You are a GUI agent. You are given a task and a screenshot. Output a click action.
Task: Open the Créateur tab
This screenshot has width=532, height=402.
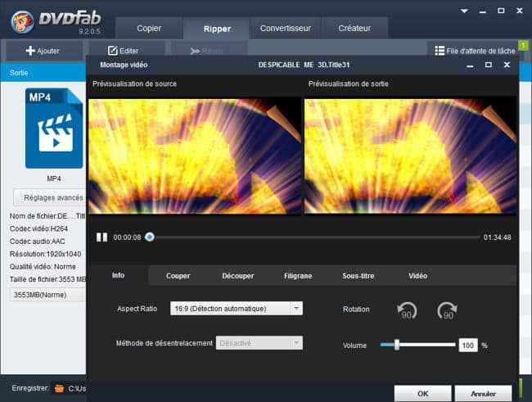click(354, 28)
